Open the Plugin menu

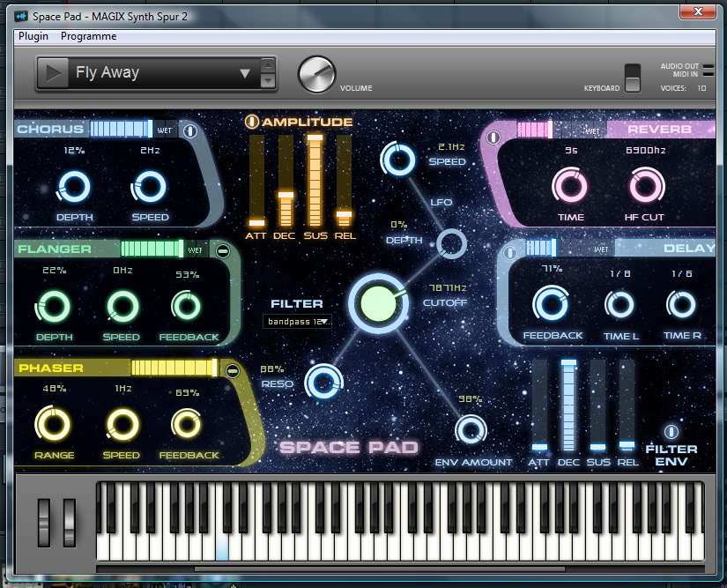coord(33,36)
